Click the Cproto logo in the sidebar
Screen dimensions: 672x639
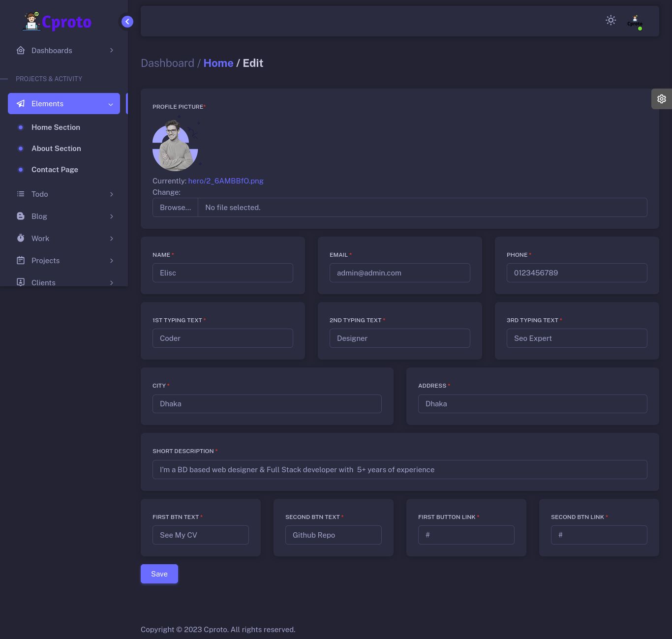click(x=57, y=22)
